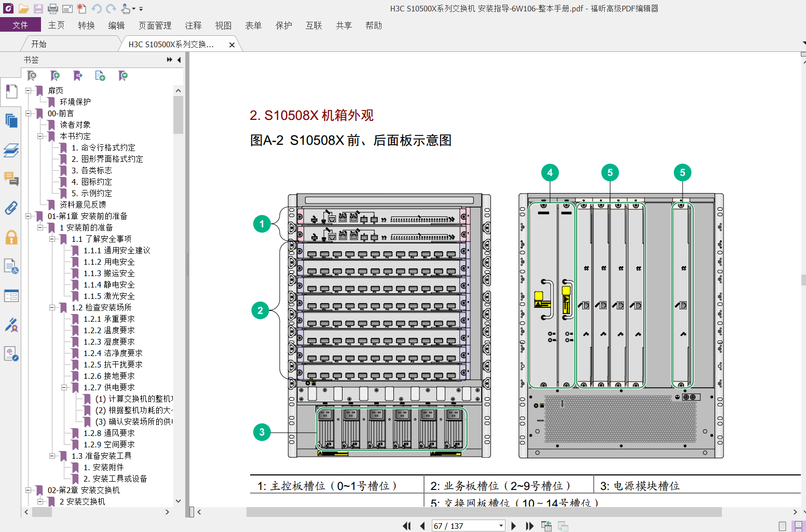This screenshot has height=532, width=806.
Task: Open the form fields panel in sidebar
Action: click(11, 296)
